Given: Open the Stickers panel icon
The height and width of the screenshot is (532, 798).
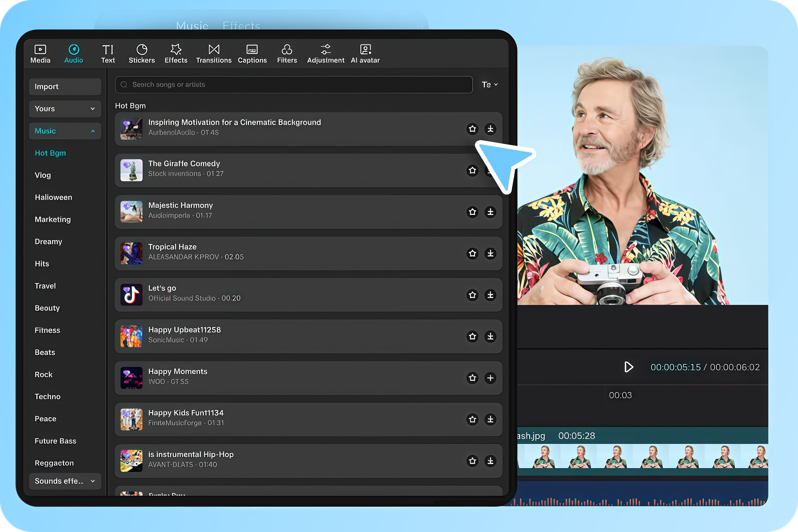Looking at the screenshot, I should pyautogui.click(x=142, y=50).
